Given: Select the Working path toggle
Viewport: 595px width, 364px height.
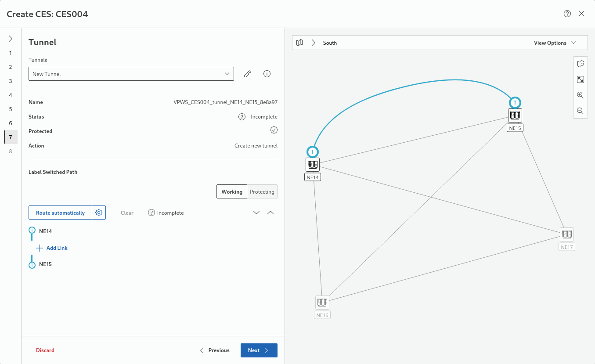Looking at the screenshot, I should (231, 191).
